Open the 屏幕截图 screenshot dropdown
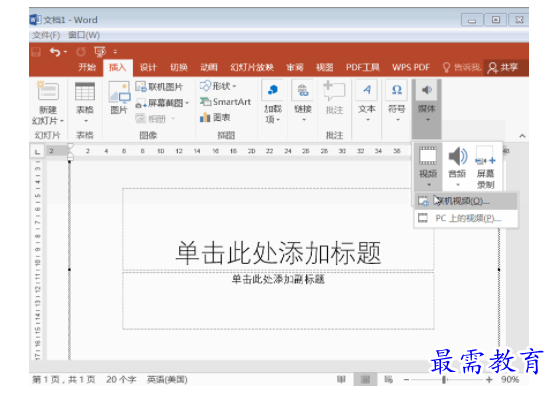552x393 pixels. [x=162, y=103]
